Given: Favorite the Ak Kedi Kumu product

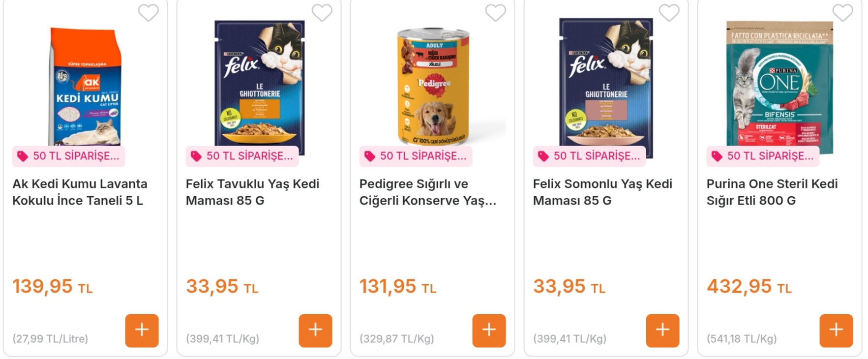Looking at the screenshot, I should click(x=148, y=13).
